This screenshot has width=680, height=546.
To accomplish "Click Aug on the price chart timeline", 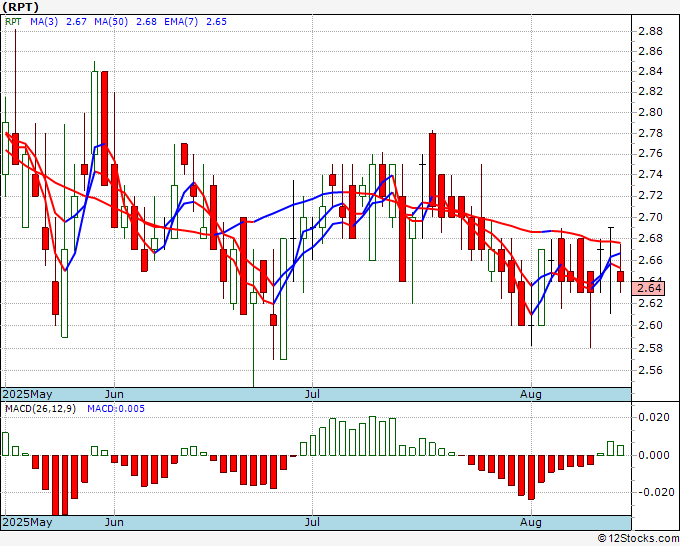I will [x=531, y=394].
